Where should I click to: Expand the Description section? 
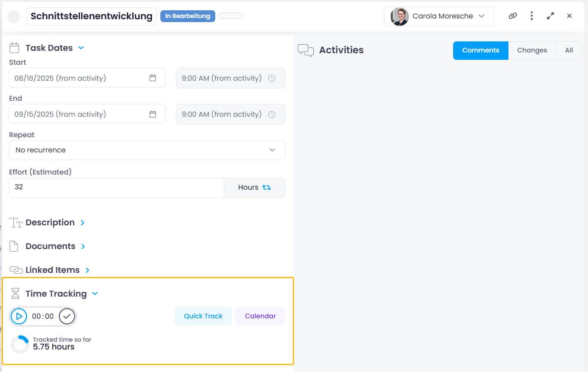pos(82,222)
